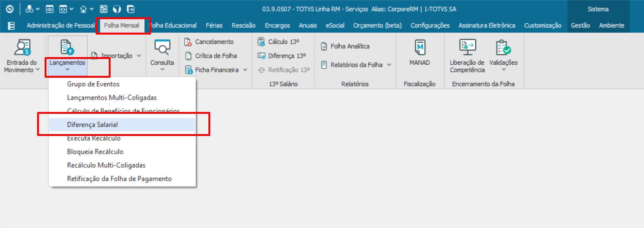Click the window eye view icon
Image resolution: width=644 pixels, height=228 pixels.
[x=49, y=9]
